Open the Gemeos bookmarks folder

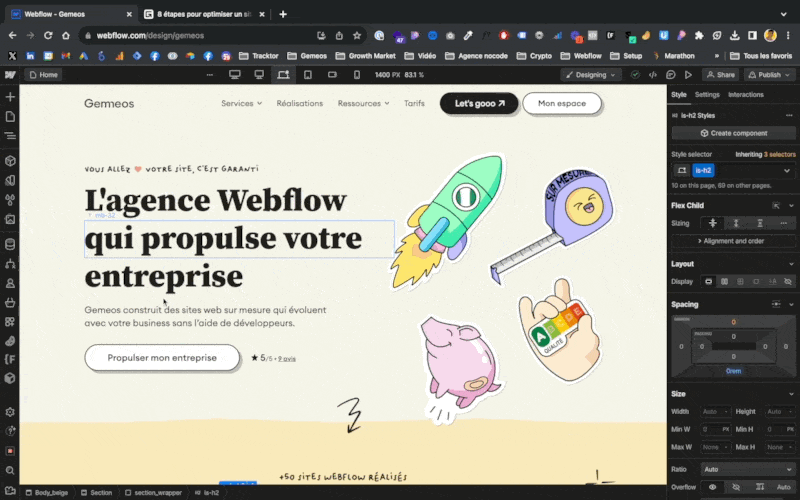coord(307,56)
